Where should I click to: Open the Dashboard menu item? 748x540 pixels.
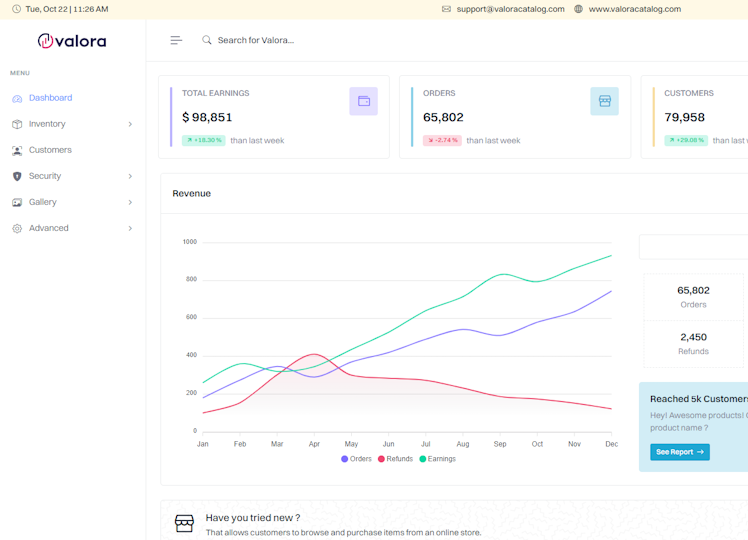click(50, 98)
